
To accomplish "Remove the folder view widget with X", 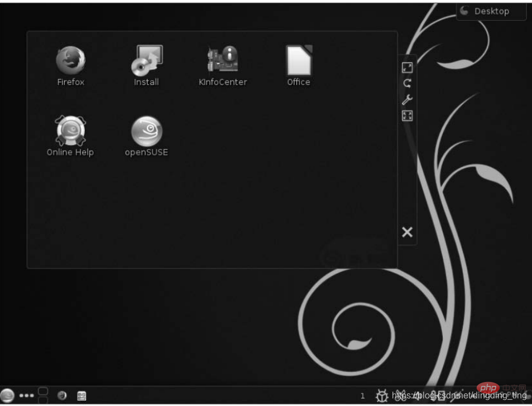I will [x=407, y=232].
